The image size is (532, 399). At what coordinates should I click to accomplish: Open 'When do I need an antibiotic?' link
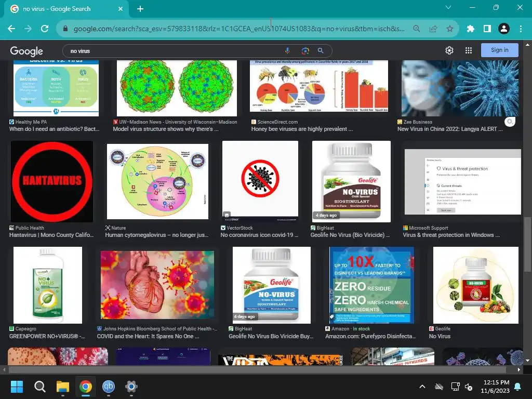[x=54, y=129]
